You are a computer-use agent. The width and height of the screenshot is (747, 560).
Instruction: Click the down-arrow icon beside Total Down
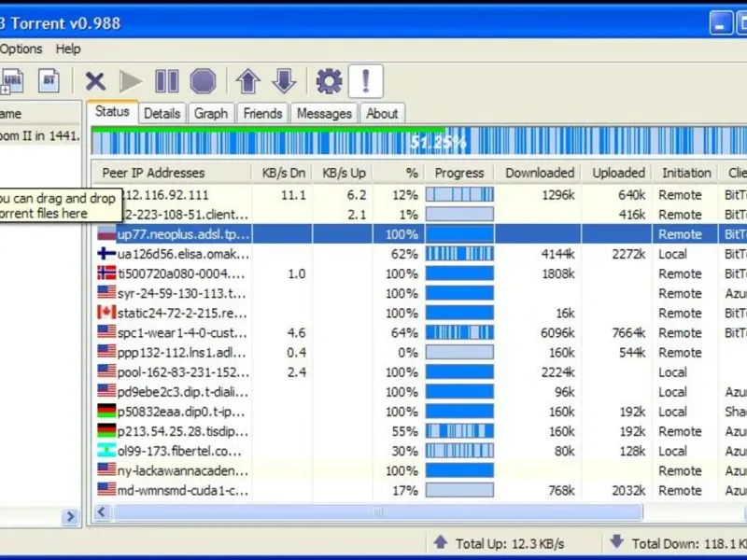click(617, 541)
